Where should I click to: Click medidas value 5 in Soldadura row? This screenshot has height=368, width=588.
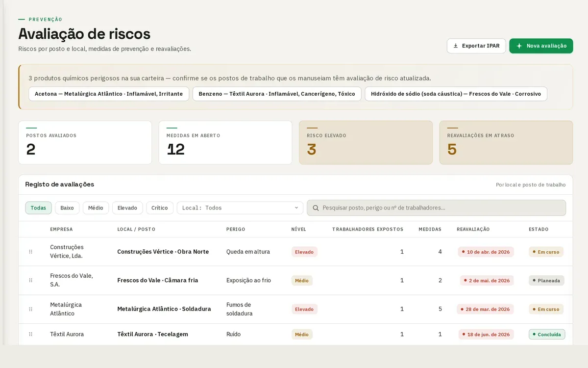tap(440, 309)
